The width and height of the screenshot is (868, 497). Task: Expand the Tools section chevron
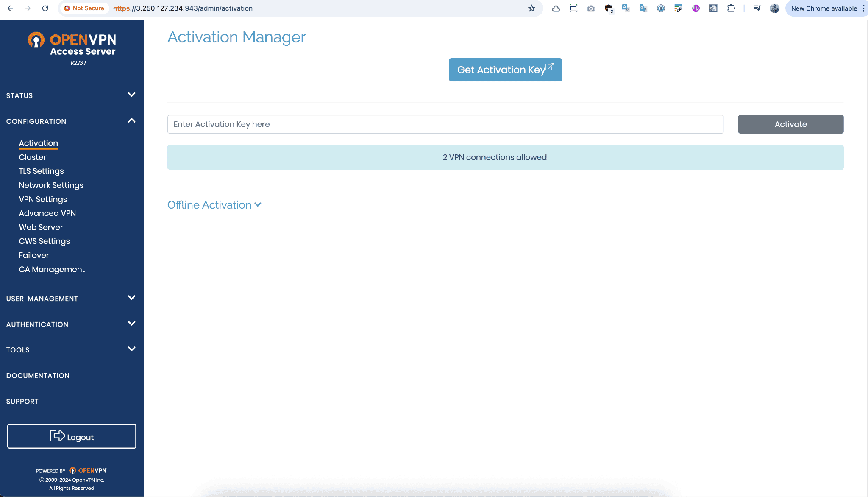[x=132, y=349]
